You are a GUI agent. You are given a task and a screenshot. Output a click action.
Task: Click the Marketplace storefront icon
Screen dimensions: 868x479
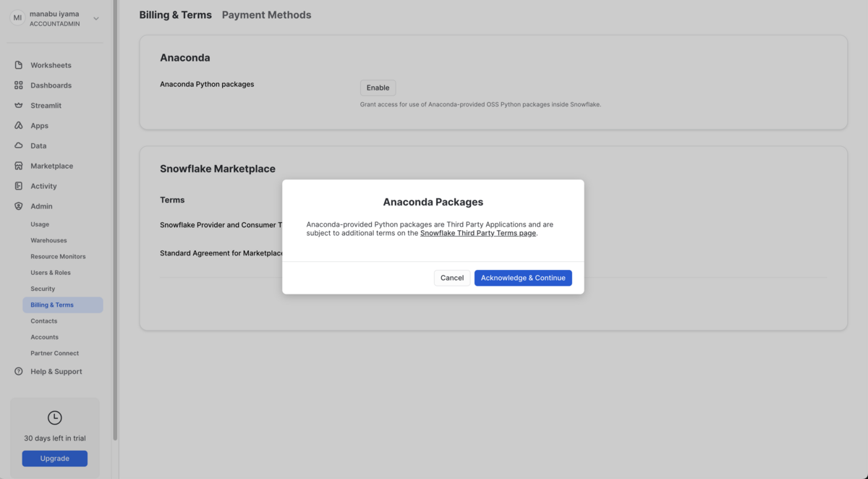coord(19,166)
